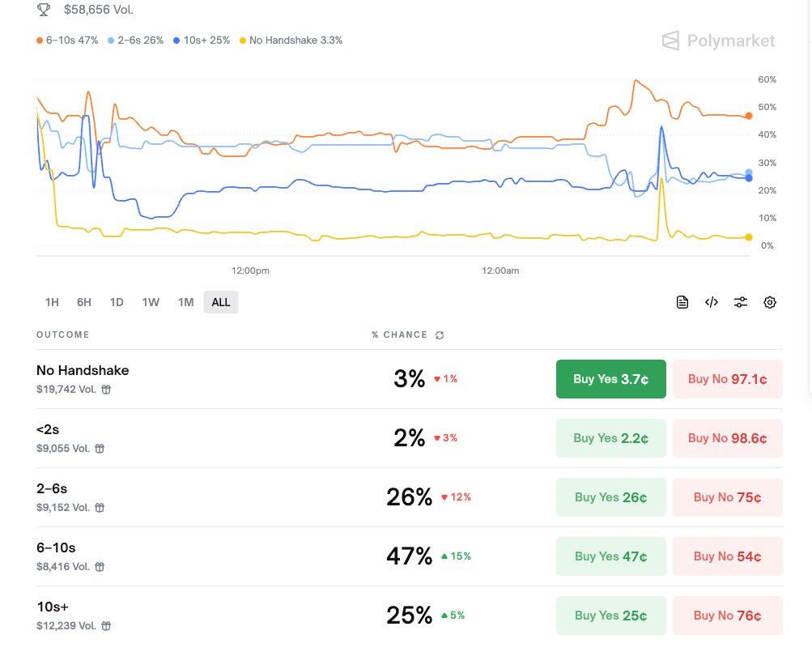Select the 1H time range

point(52,302)
